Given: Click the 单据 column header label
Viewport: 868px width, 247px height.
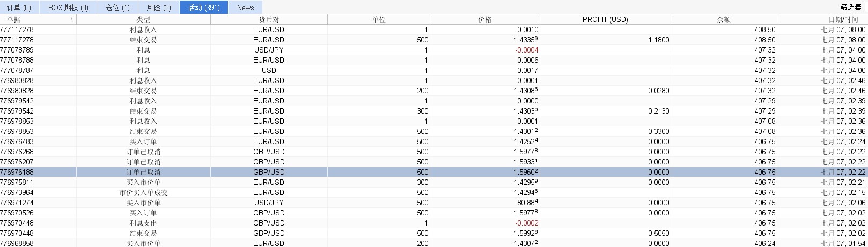Looking at the screenshot, I should 13,19.
